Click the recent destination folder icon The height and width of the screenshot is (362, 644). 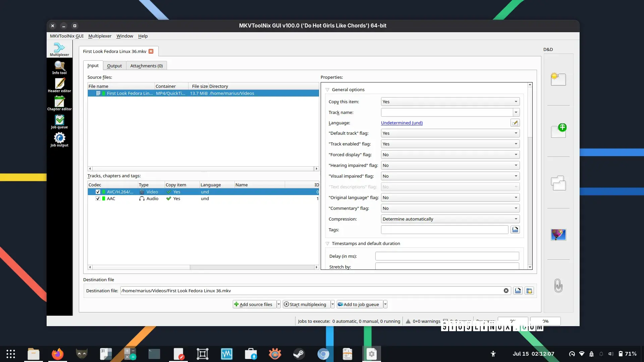(529, 291)
